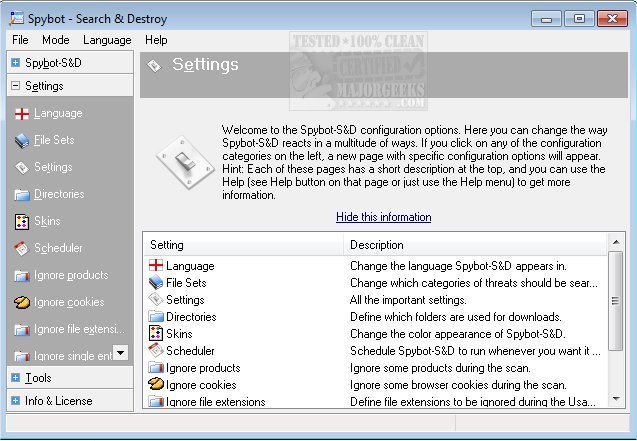The height and width of the screenshot is (441, 637).
Task: Click the Description column header
Action: tap(475, 244)
